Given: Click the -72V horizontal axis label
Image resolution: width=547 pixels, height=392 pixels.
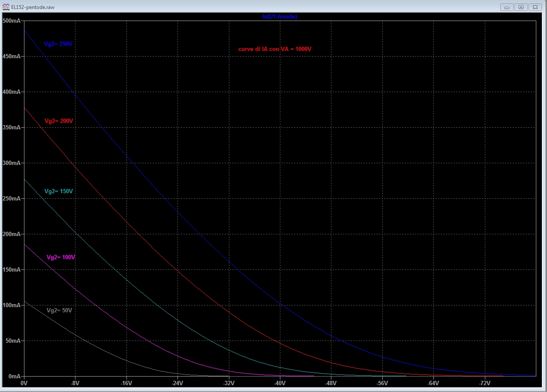Looking at the screenshot, I should tap(484, 383).
